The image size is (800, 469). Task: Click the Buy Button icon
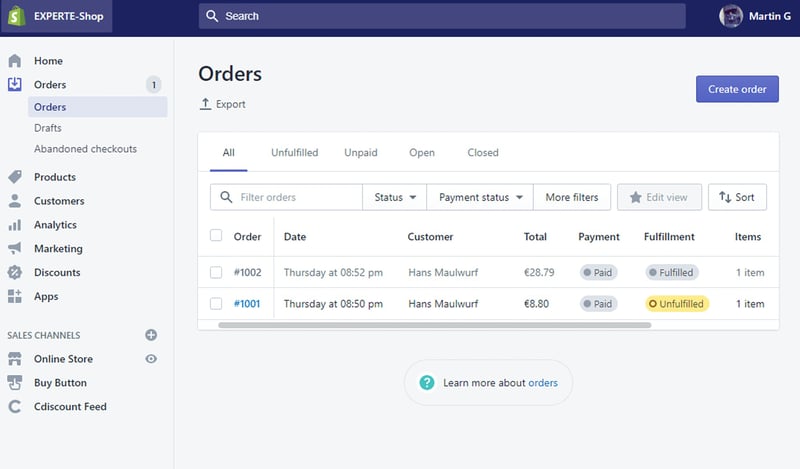[x=15, y=382]
